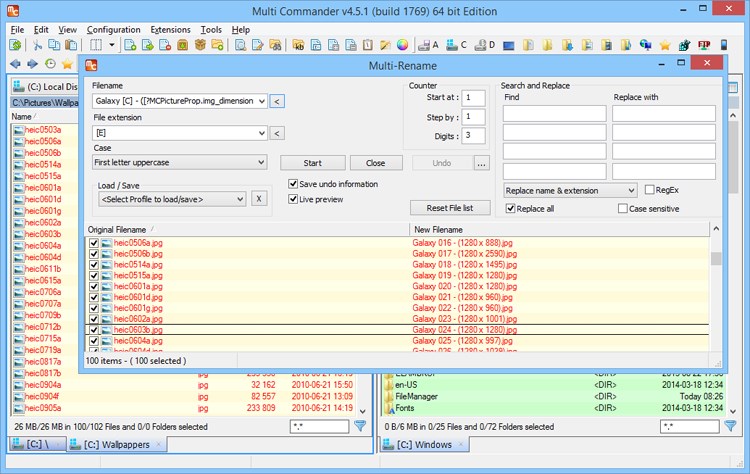Switch to the [C:] Wallpapers tab
The height and width of the screenshot is (474, 750).
pyautogui.click(x=116, y=445)
